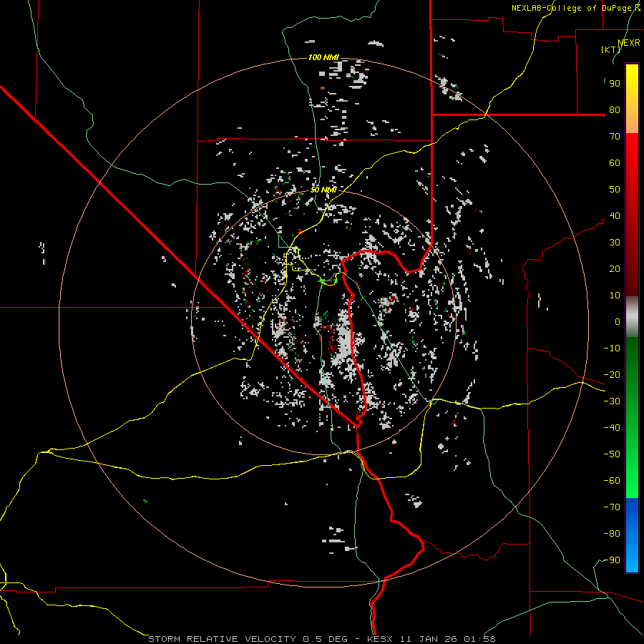Click the -90 value on the velocity scale
Image resolution: width=644 pixels, height=644 pixels.
(612, 560)
